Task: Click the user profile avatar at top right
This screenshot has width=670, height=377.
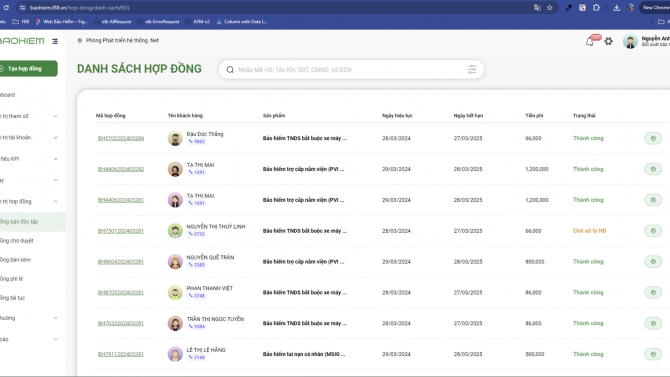Action: click(630, 41)
